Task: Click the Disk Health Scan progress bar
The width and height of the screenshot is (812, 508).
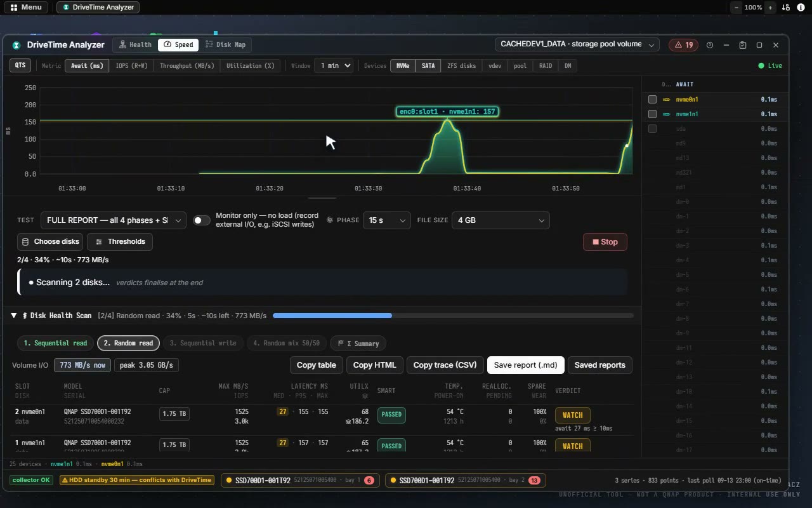Action: [x=453, y=316]
